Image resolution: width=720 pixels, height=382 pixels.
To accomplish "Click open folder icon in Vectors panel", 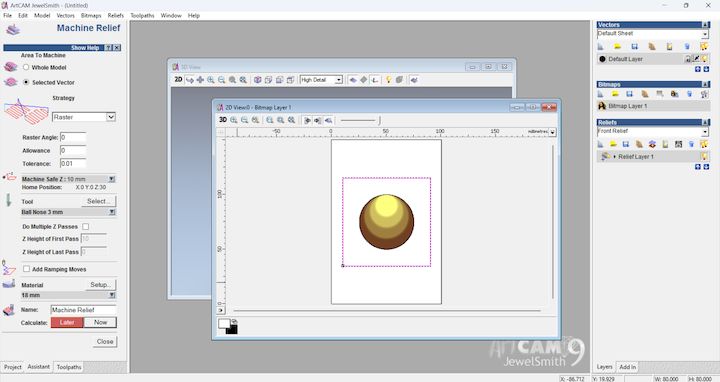I will pos(618,46).
